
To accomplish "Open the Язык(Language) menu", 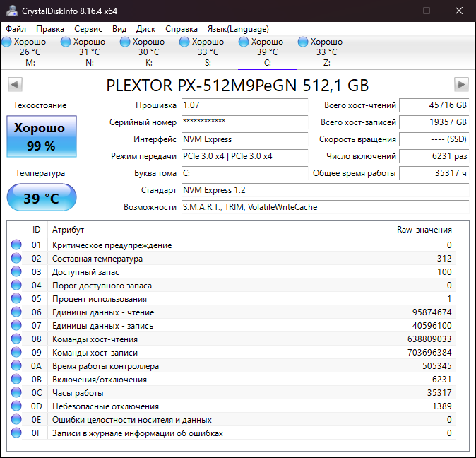I will point(238,29).
